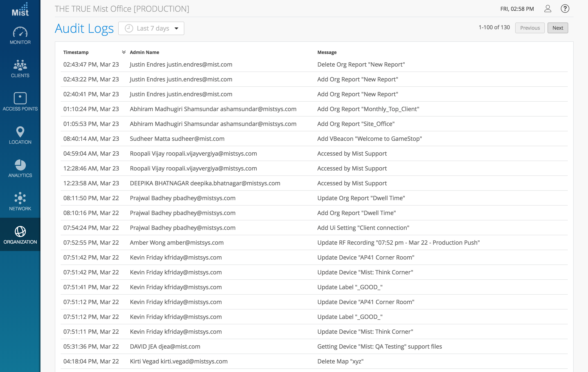
Task: Go to Next page of logs
Action: coord(557,28)
